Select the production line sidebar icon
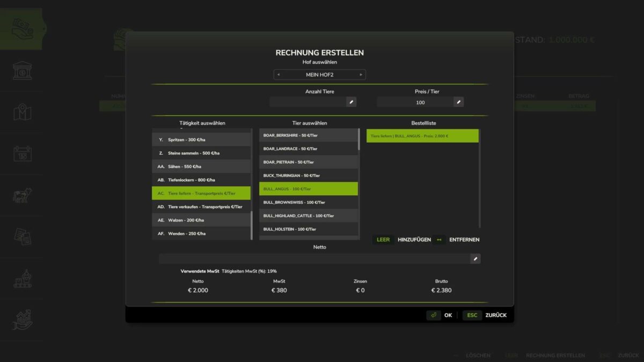644x362 pixels. click(x=23, y=277)
